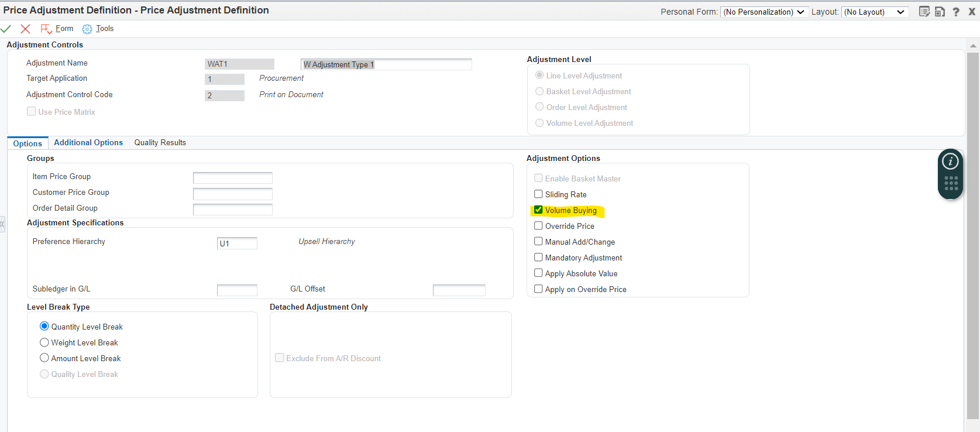980x432 pixels.
Task: Switch to the Additional Options tab
Action: click(88, 142)
